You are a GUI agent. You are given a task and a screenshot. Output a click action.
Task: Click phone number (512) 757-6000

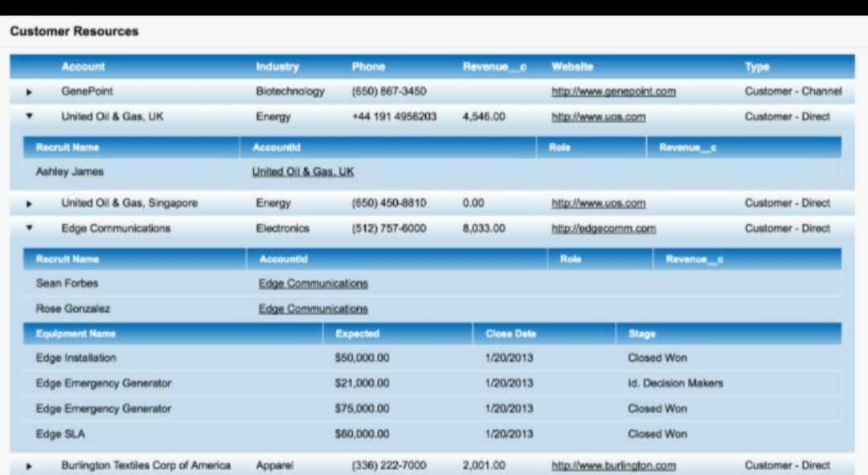389,228
